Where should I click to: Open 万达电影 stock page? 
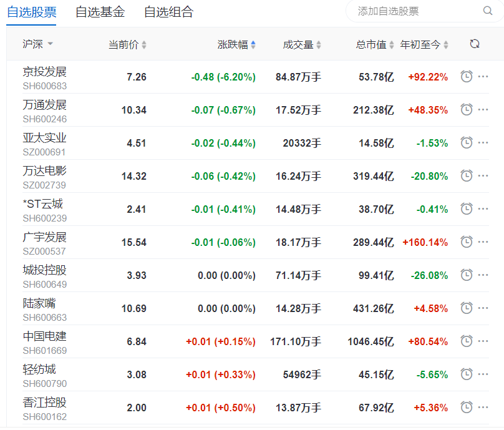click(x=44, y=170)
